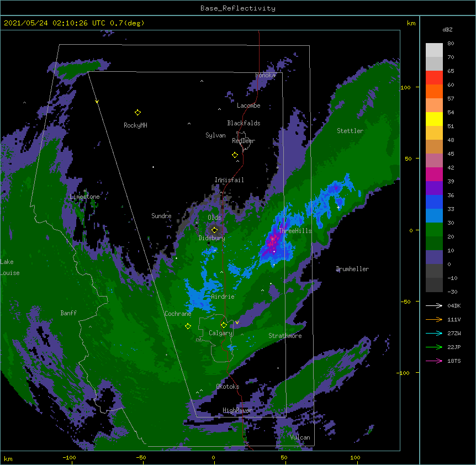476x465 pixels.
Task: Click the white 04DK arrow in legend
Action: (434, 305)
